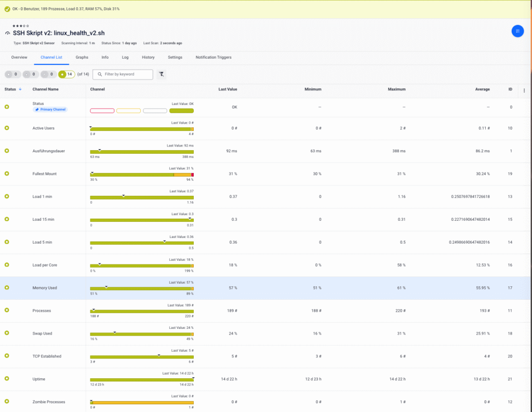This screenshot has width=532, height=412.
Task: Click the status icon for Swap Used
Action: 7,333
